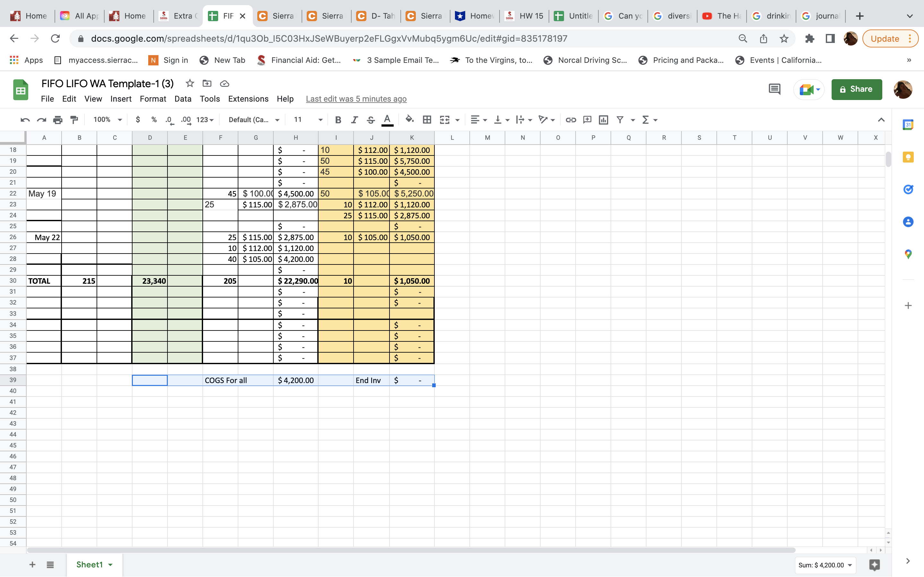Open the fill color picker
This screenshot has height=577, width=924.
click(409, 120)
